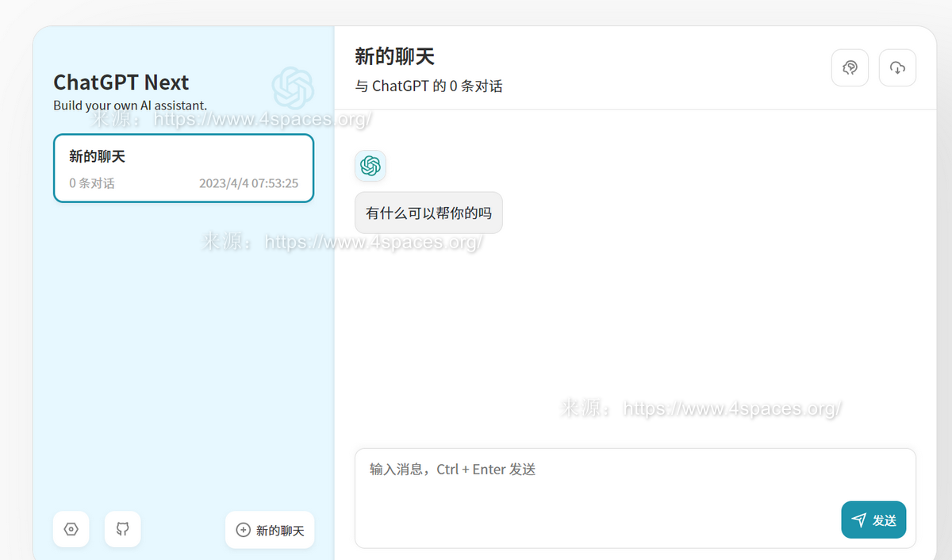Click the 0 条对话 count in chat card

pos(92,183)
